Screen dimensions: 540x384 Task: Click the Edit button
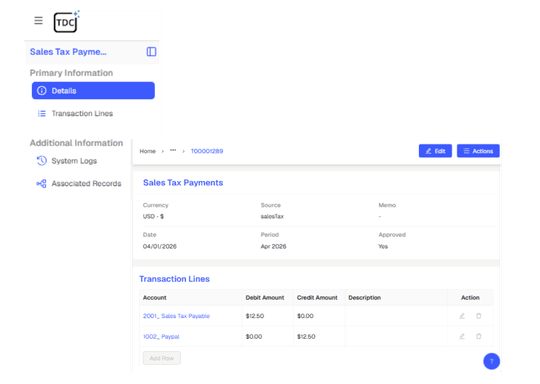[x=435, y=151]
